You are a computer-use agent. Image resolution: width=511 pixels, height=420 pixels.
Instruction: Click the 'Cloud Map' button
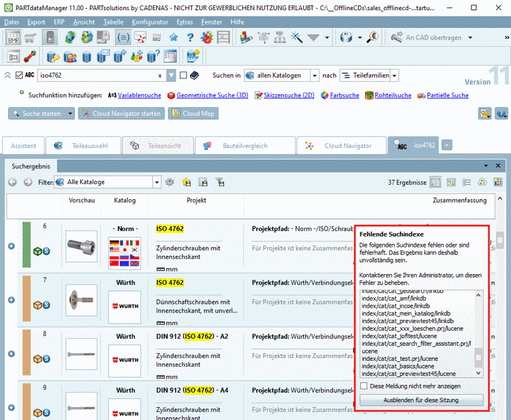coord(193,113)
